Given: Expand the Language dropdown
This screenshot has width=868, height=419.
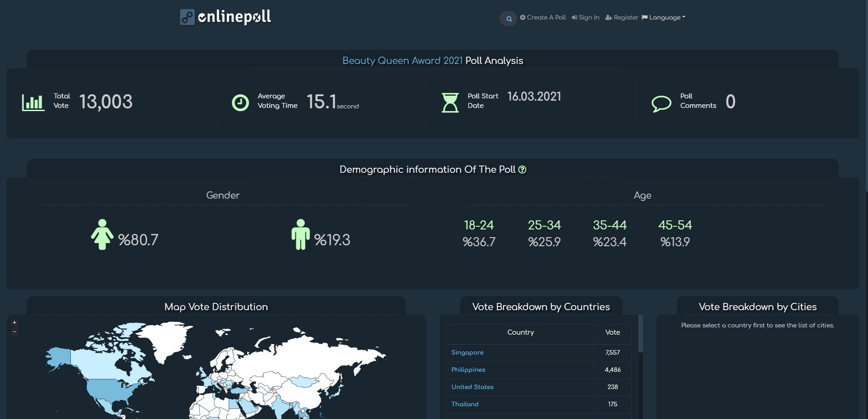Looking at the screenshot, I should click(x=663, y=17).
